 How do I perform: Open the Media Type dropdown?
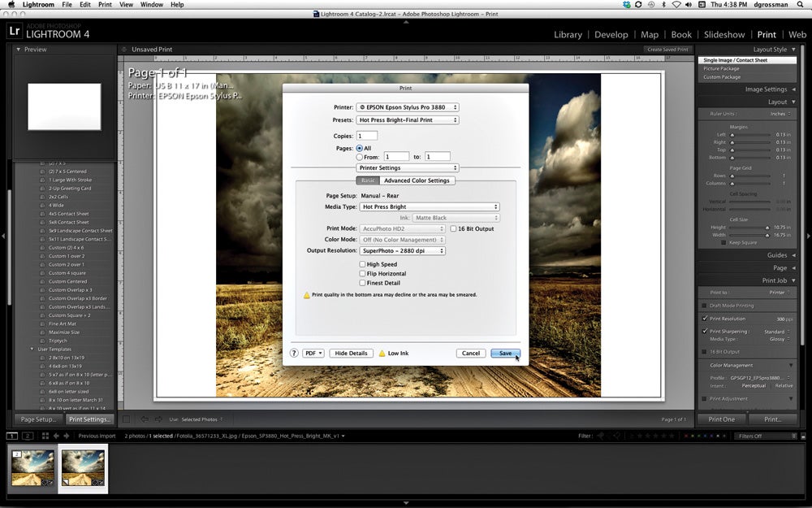pyautogui.click(x=430, y=206)
